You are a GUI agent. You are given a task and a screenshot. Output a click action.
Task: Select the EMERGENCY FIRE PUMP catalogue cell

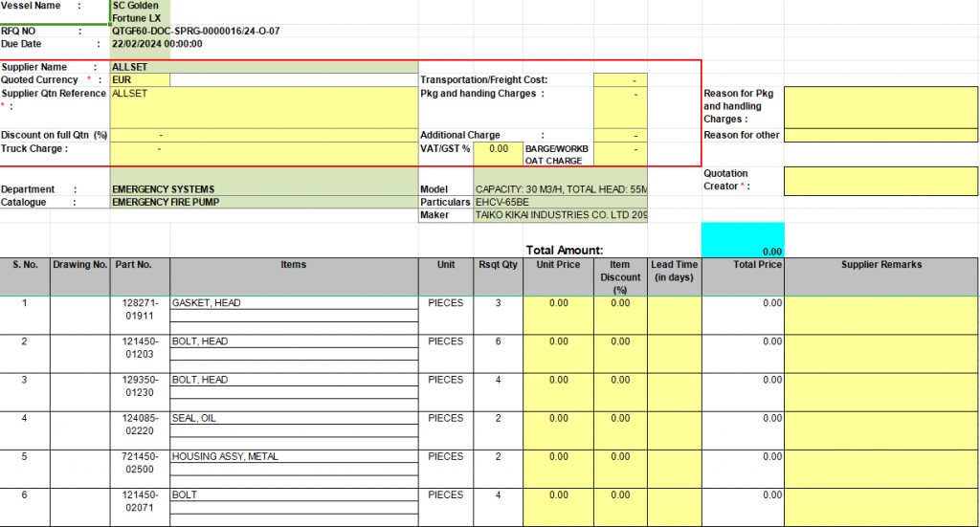264,202
